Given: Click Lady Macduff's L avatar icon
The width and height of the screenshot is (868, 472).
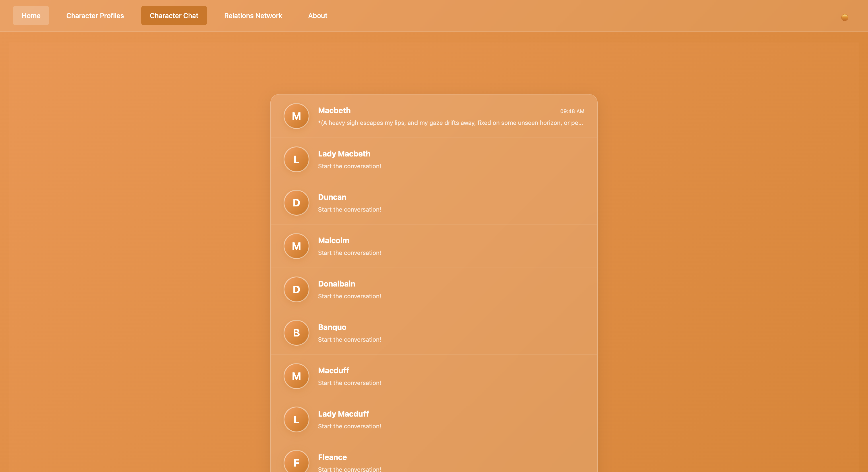Looking at the screenshot, I should click(x=296, y=419).
